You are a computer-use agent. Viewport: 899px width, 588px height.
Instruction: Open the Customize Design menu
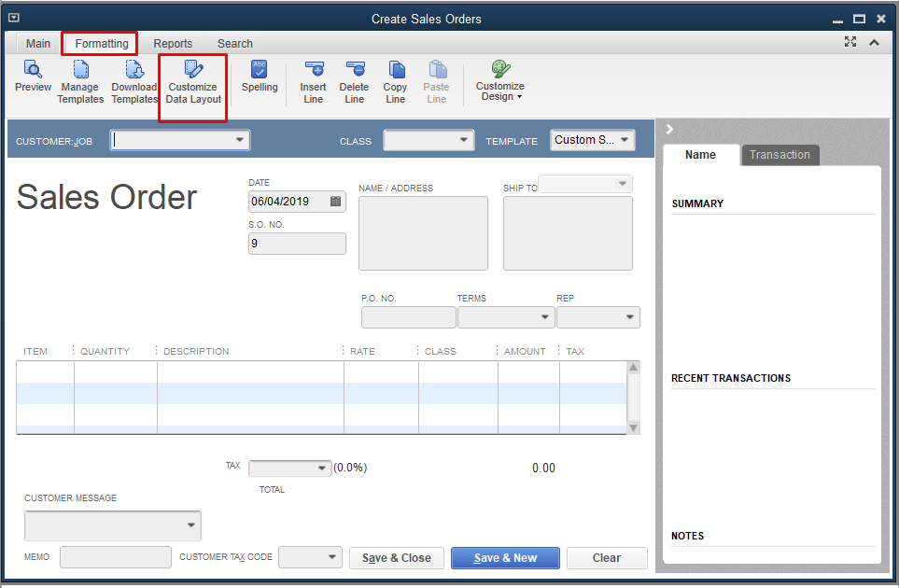(x=500, y=81)
